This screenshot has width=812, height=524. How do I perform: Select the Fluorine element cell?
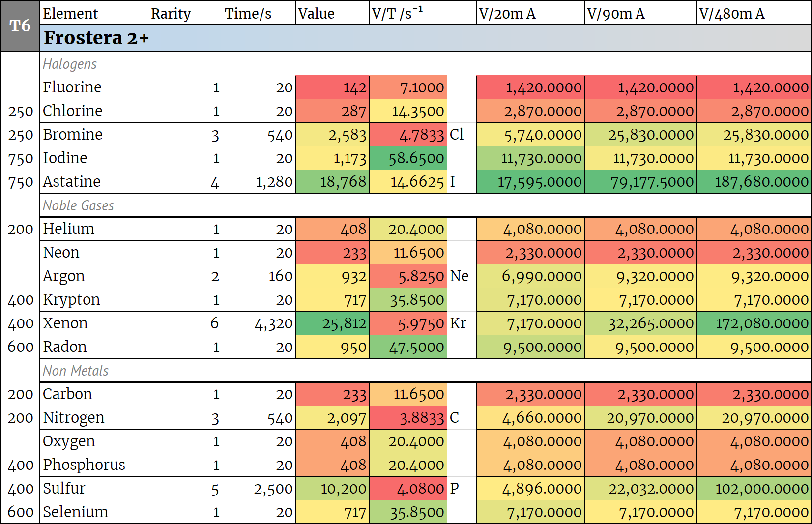[94, 87]
